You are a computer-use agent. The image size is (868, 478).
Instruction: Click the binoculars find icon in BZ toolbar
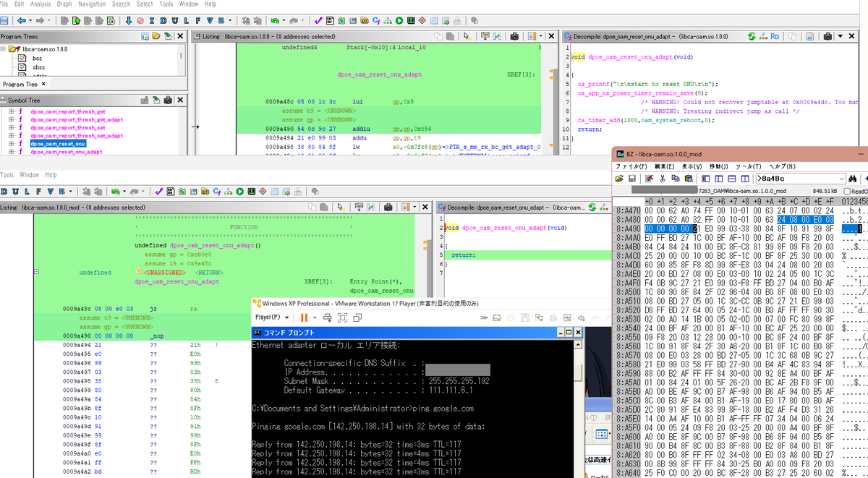pyautogui.click(x=854, y=178)
